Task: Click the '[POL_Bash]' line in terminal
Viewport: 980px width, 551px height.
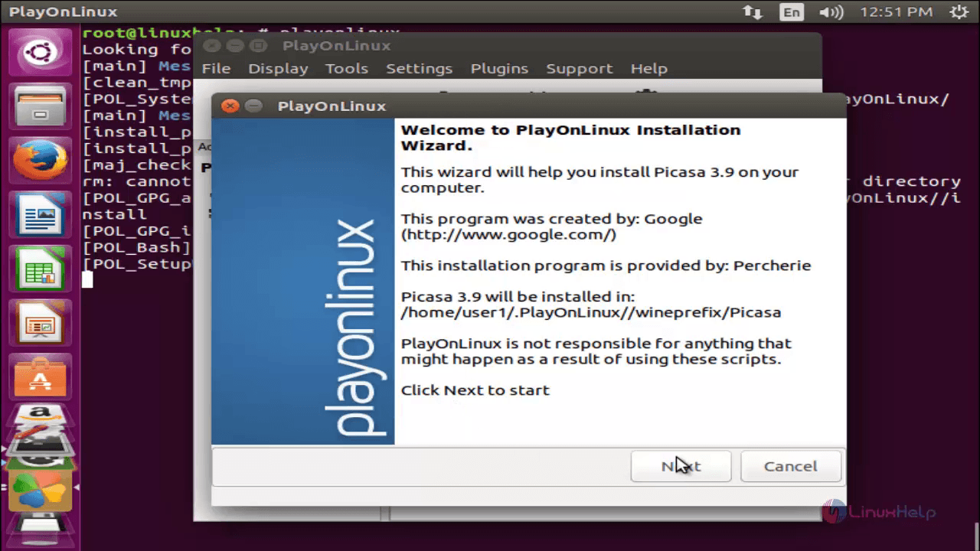Action: [x=136, y=247]
